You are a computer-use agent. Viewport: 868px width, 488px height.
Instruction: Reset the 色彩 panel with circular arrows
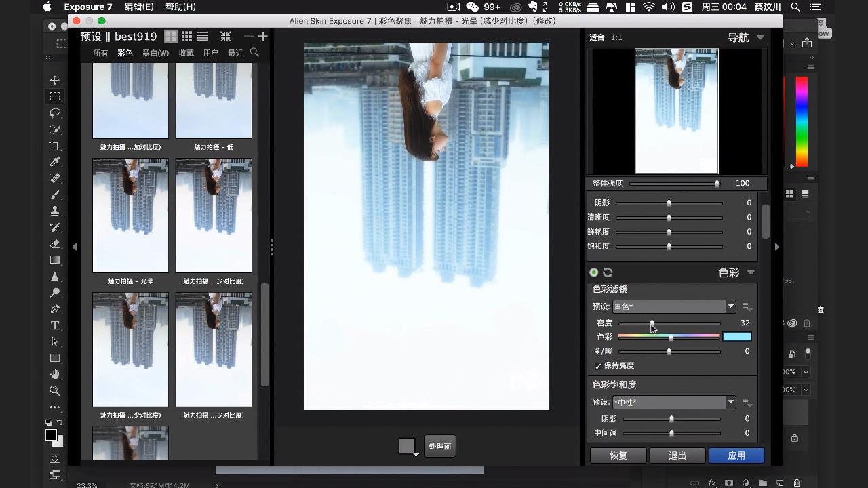click(x=608, y=272)
